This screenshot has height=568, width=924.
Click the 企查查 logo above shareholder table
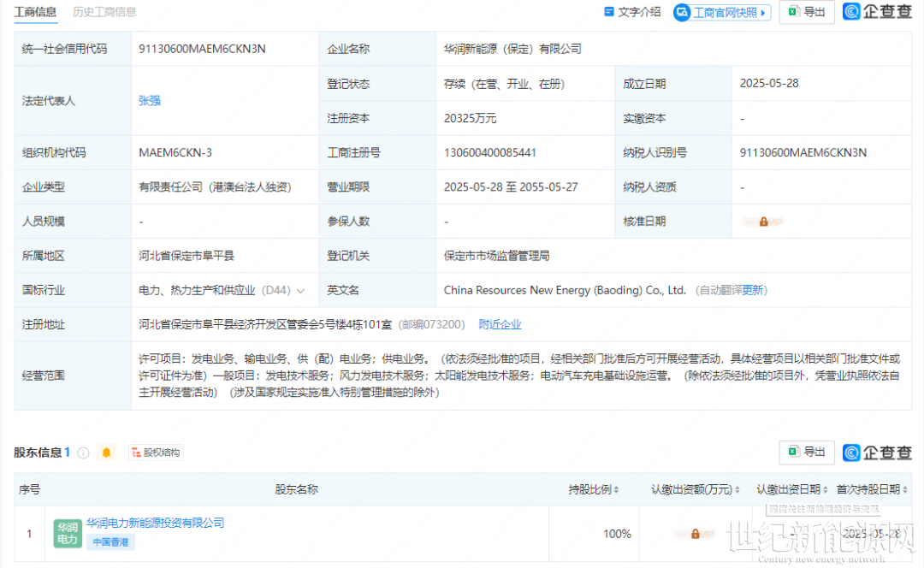click(878, 453)
